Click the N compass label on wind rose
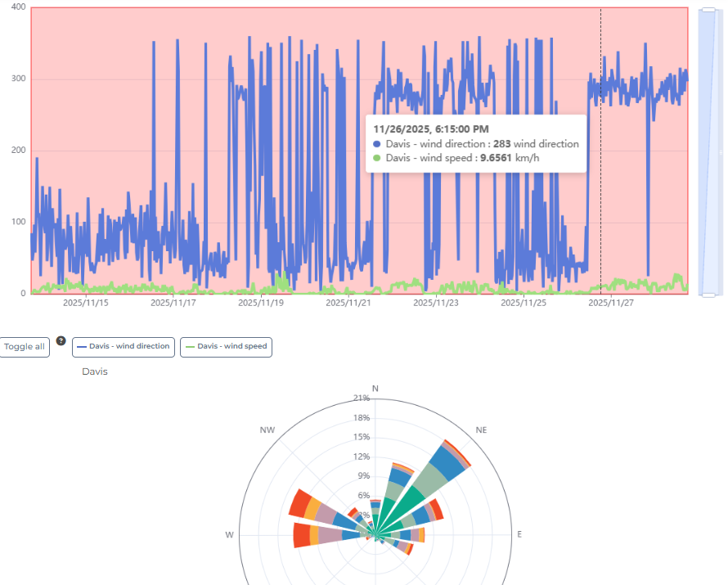 (x=375, y=388)
